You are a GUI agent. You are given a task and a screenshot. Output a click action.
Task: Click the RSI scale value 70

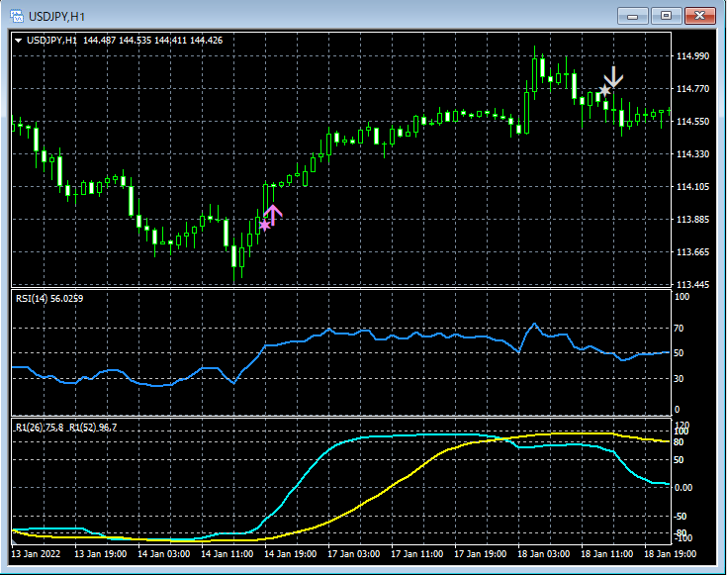[679, 329]
